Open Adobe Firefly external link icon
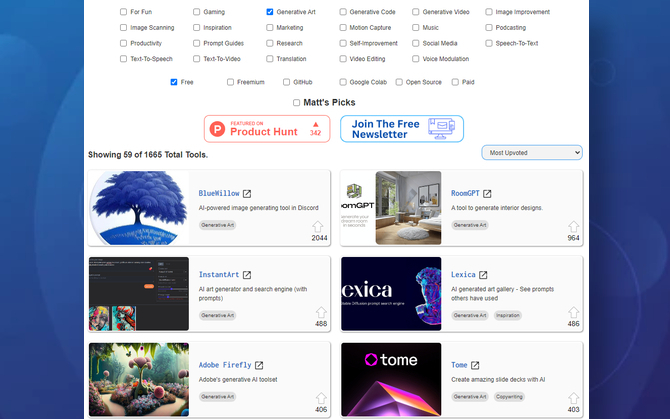 (x=259, y=365)
